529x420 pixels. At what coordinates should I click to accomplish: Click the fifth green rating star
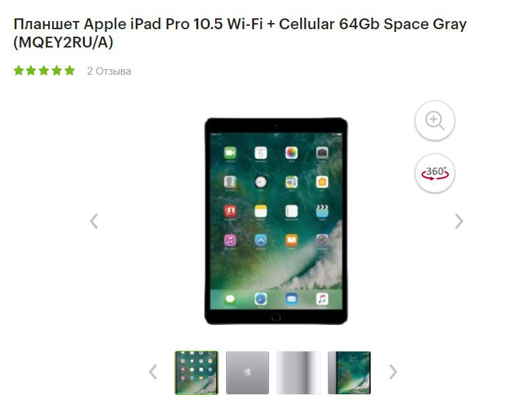[69, 71]
